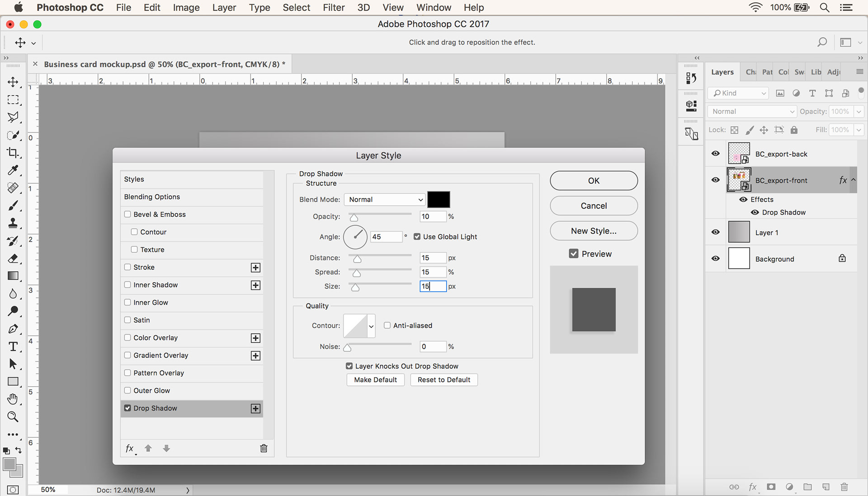This screenshot has width=868, height=496.
Task: Click Make Default button
Action: (x=375, y=380)
